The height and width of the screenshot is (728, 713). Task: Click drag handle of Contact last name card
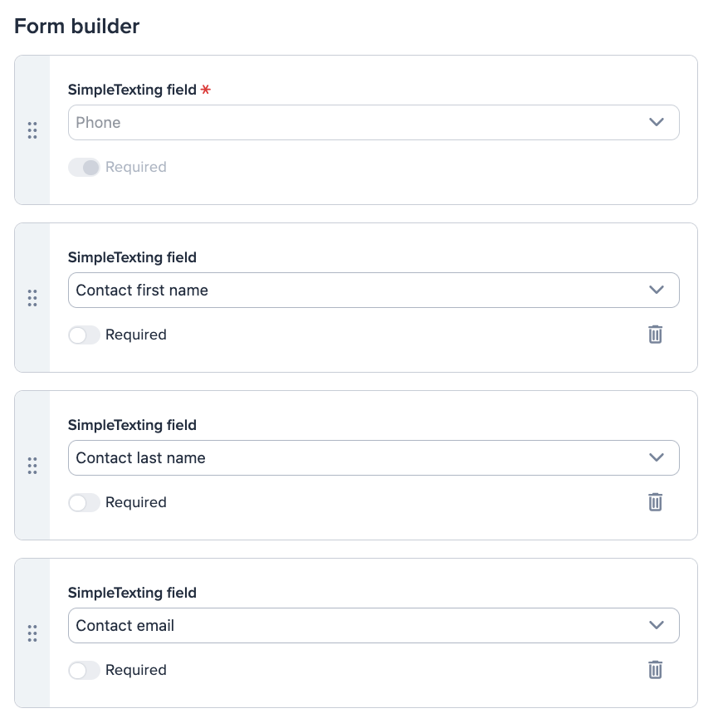(32, 466)
